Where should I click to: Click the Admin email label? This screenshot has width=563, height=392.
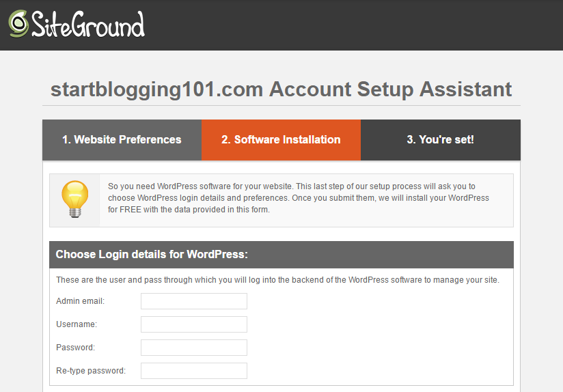80,301
